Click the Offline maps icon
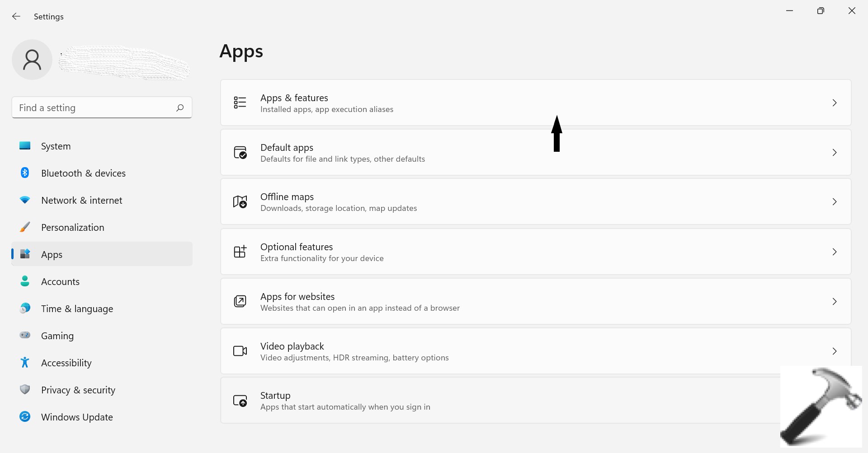This screenshot has width=868, height=453. point(240,202)
